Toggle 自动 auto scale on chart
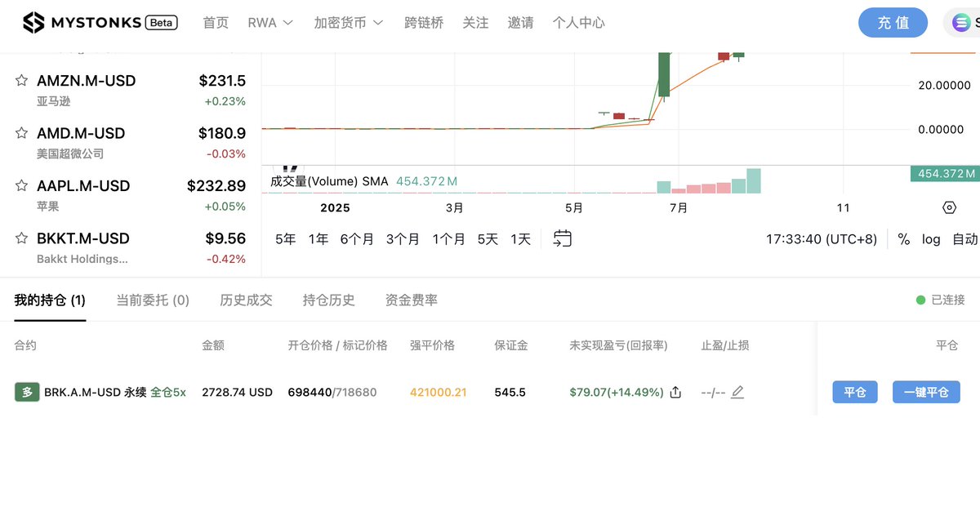This screenshot has width=980, height=507. [x=965, y=239]
